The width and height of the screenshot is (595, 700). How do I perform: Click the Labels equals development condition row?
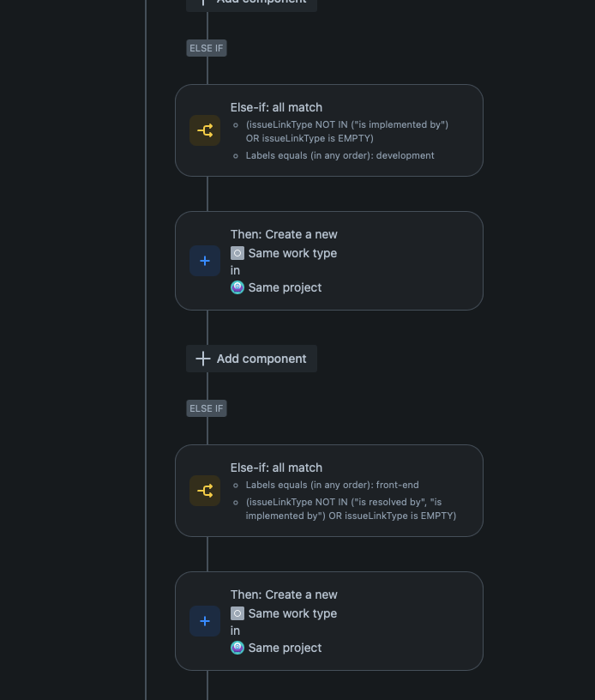click(x=340, y=155)
